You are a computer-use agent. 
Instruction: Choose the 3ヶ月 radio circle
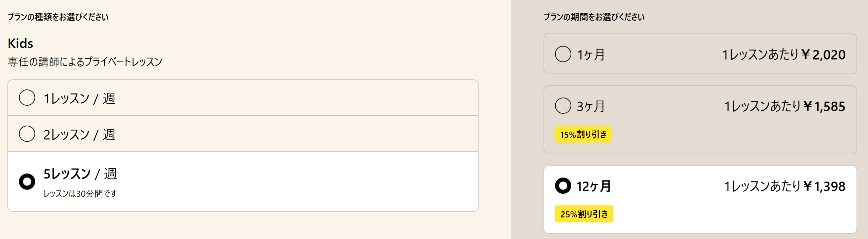563,106
